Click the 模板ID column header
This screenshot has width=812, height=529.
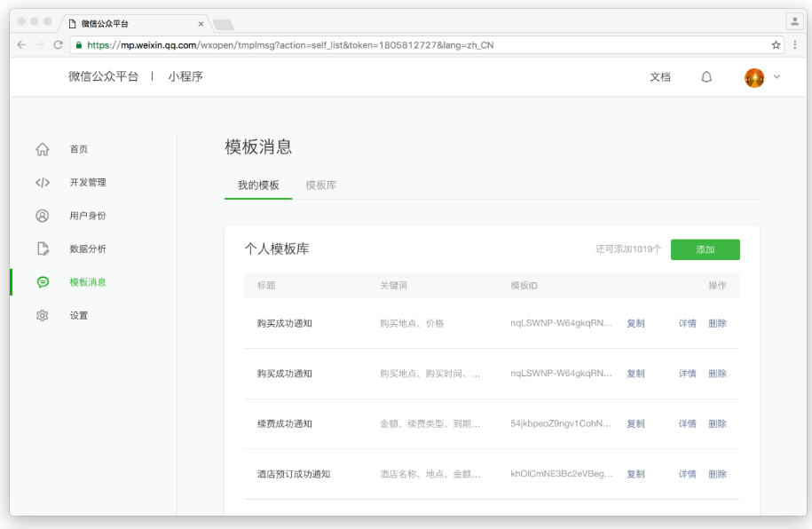coord(524,286)
